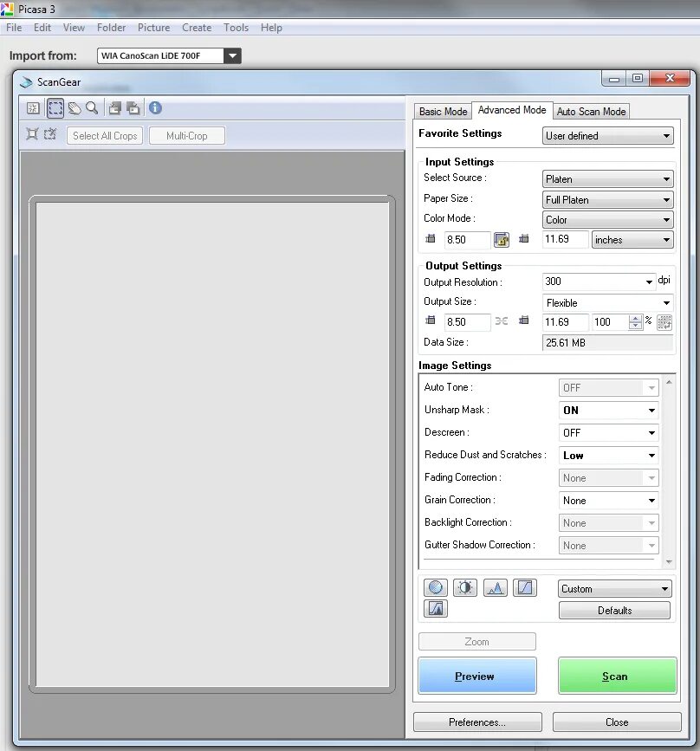Open the Histogram adjustment

tap(496, 587)
